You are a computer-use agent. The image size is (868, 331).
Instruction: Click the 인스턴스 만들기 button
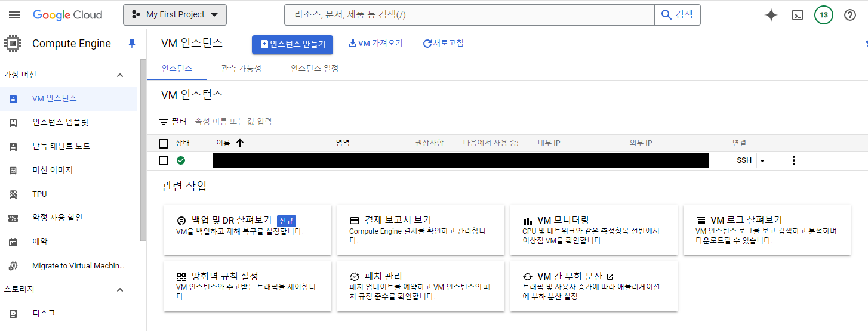tap(293, 44)
